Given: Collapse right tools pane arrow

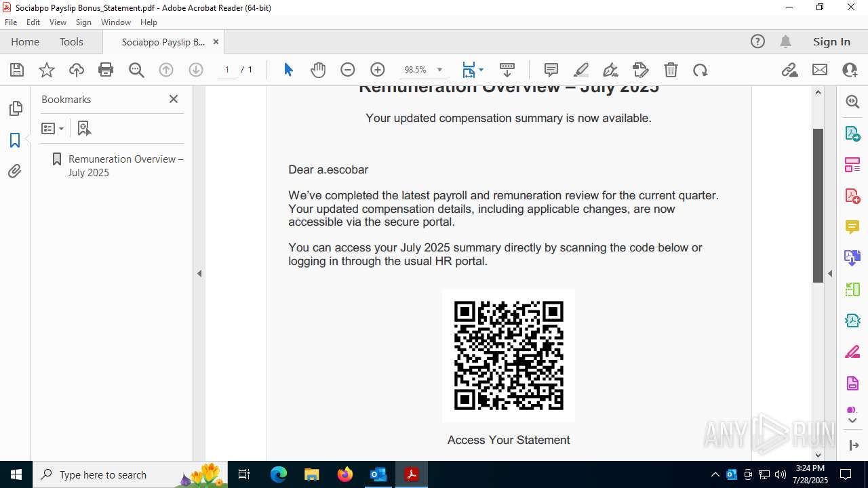Looking at the screenshot, I should (830, 273).
